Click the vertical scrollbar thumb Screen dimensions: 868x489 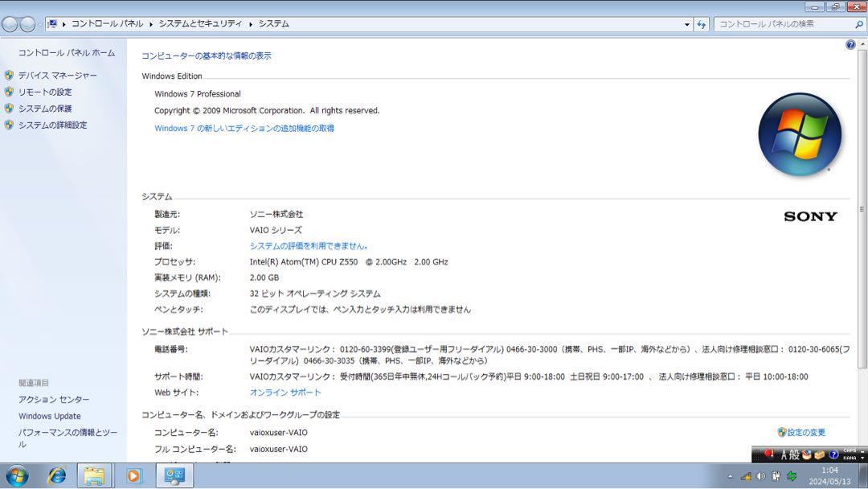(862, 209)
